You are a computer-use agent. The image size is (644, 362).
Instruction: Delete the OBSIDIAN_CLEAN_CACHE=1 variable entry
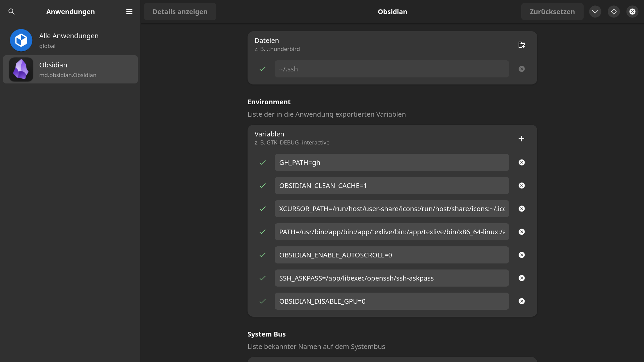click(522, 186)
